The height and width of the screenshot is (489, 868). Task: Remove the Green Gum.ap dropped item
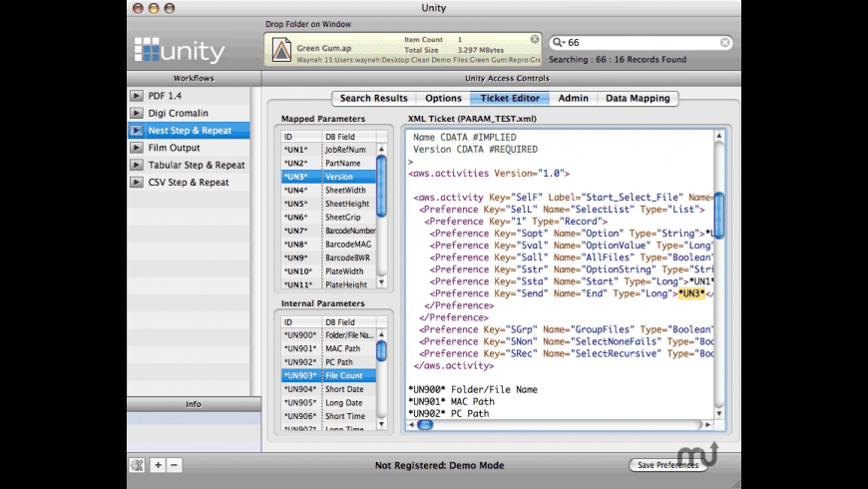pyautogui.click(x=535, y=40)
